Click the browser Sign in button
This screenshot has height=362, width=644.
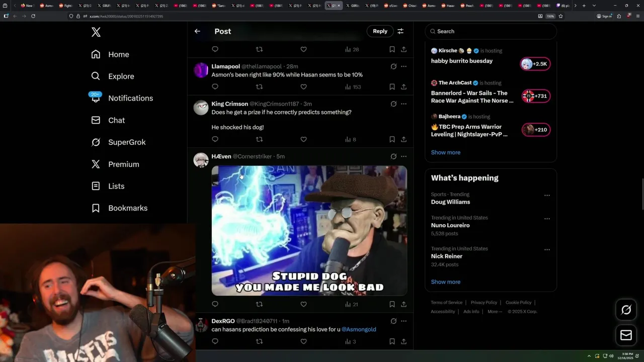point(604,16)
